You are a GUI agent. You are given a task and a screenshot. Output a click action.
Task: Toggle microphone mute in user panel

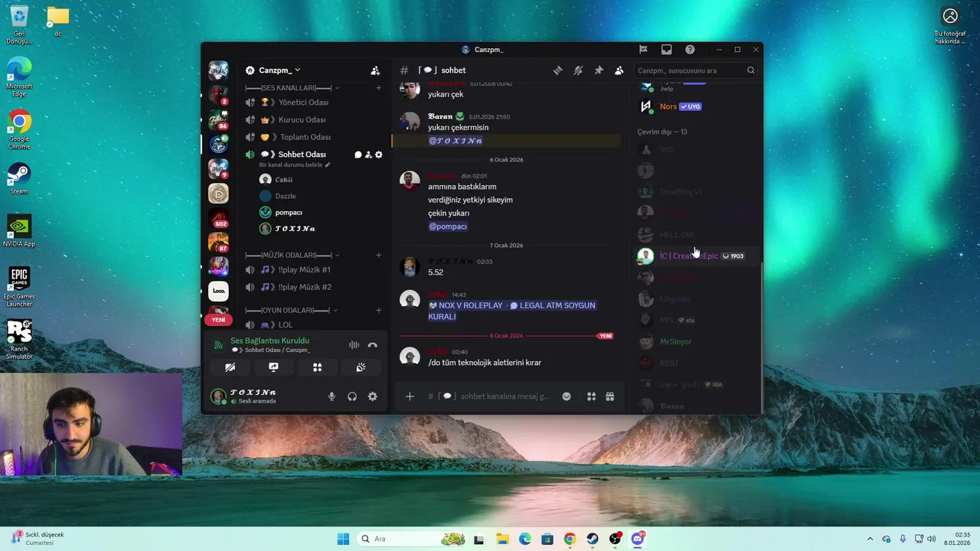(332, 396)
